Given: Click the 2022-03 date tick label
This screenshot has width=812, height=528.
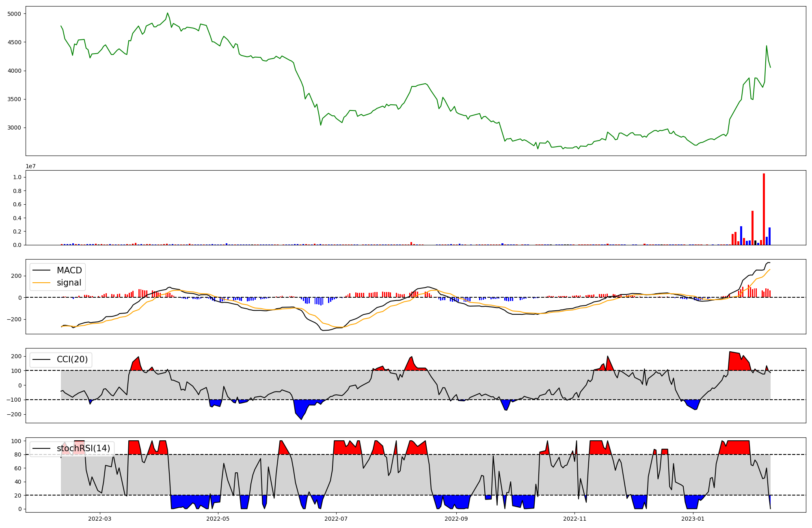Looking at the screenshot, I should pyautogui.click(x=99, y=519).
